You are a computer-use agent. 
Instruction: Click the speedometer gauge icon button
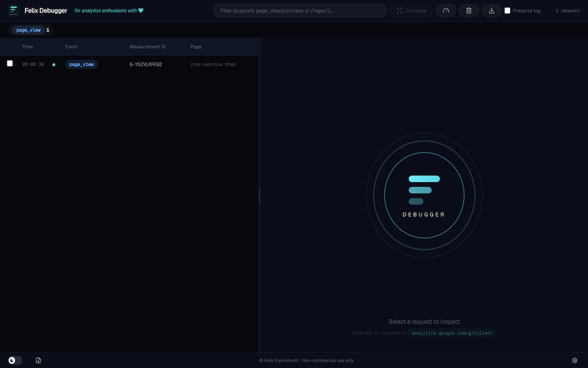[446, 11]
